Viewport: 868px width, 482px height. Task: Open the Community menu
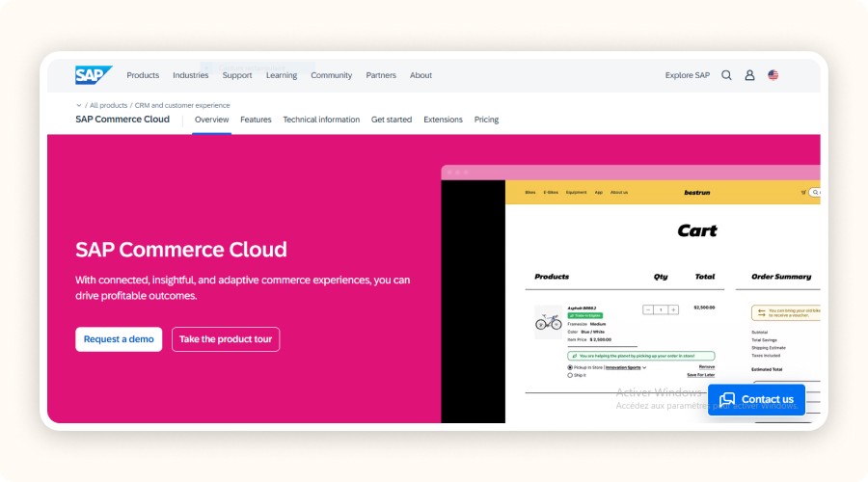pos(331,75)
